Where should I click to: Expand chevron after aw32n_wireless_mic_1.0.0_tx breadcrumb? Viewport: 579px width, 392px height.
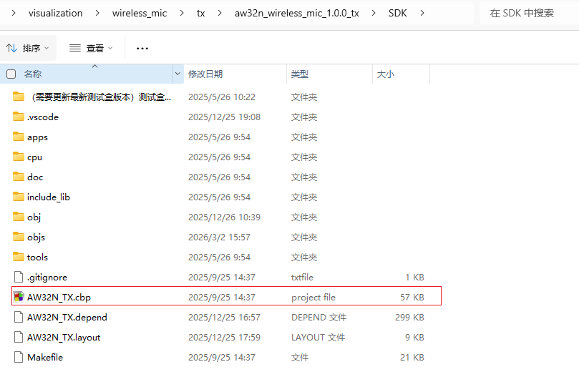[x=374, y=13]
